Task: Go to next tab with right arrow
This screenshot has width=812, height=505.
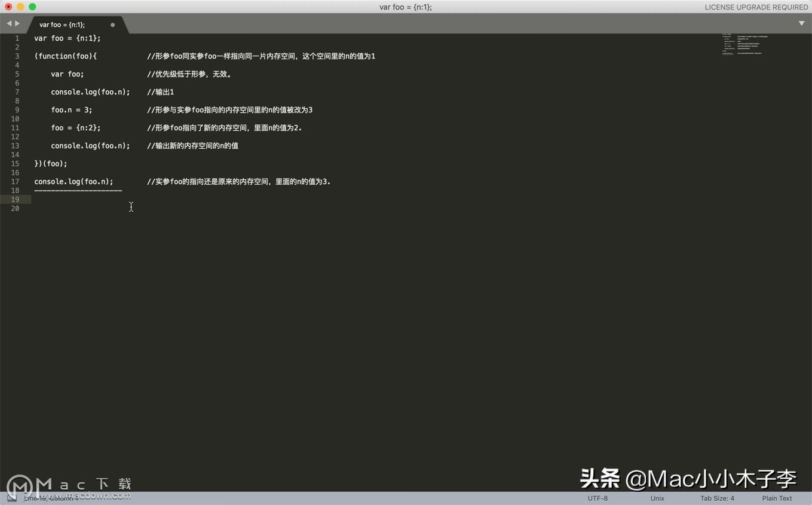Action: tap(17, 23)
